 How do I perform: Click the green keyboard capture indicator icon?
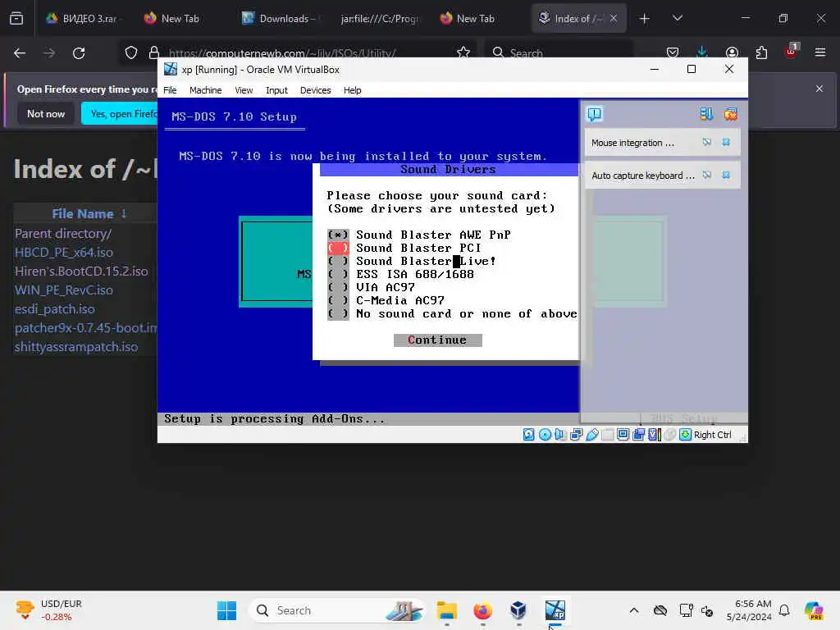click(685, 435)
